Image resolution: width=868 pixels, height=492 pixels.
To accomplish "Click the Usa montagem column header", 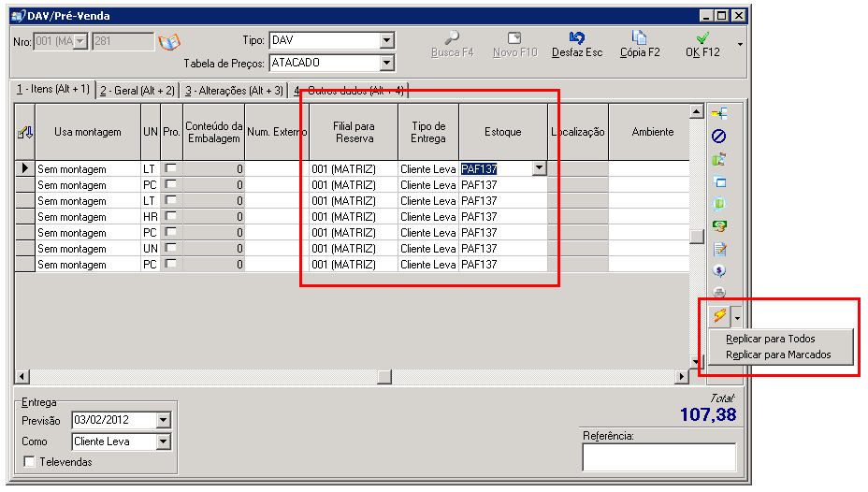I will pos(88,132).
